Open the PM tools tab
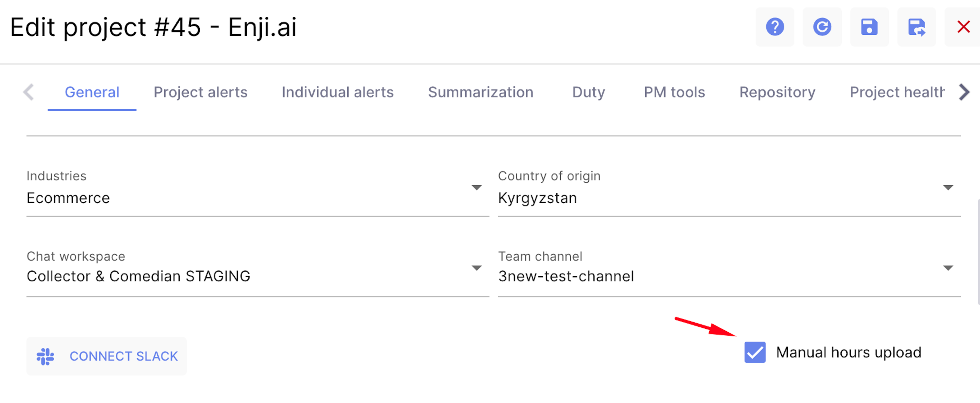This screenshot has width=980, height=403. 674,92
